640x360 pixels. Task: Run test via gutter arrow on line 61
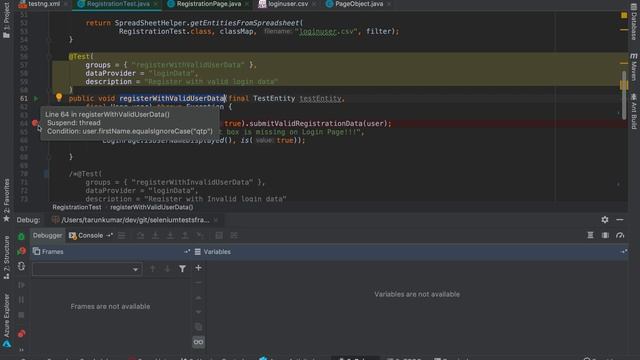36,98
